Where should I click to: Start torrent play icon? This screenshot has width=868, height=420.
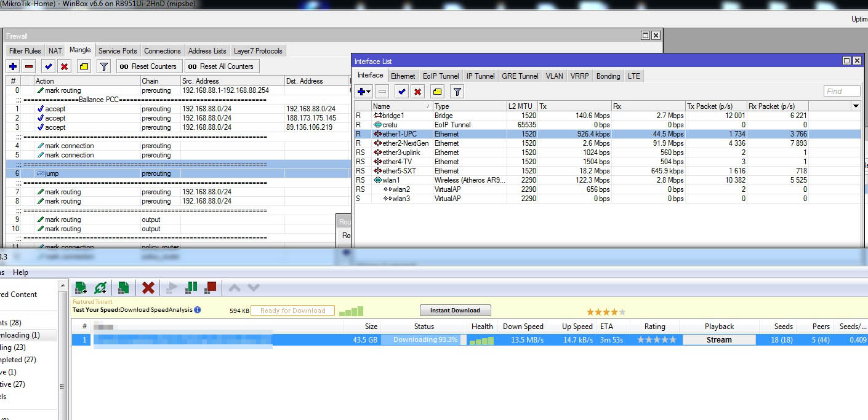(172, 287)
